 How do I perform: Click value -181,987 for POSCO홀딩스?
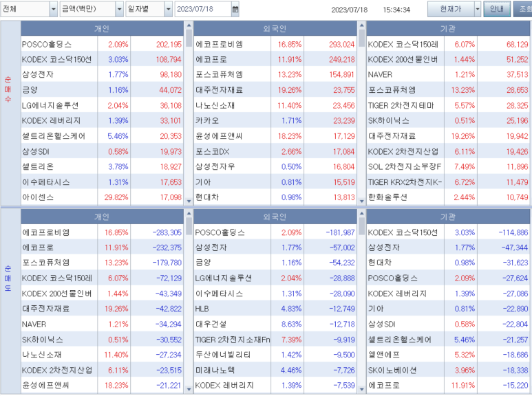(340, 232)
